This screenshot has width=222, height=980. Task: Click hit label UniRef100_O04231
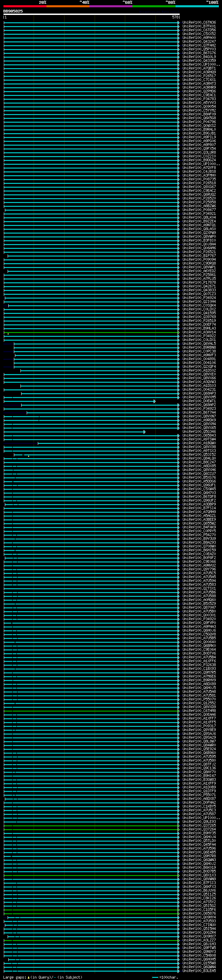[x=199, y=390]
